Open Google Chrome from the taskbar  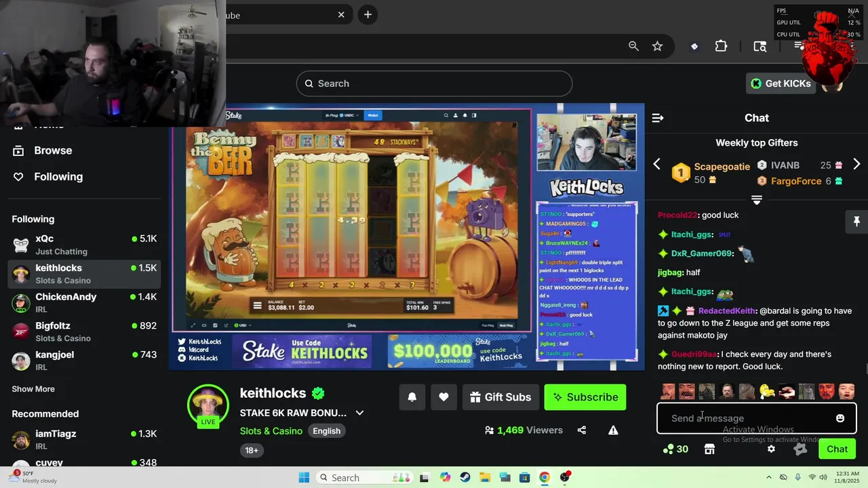(x=544, y=477)
